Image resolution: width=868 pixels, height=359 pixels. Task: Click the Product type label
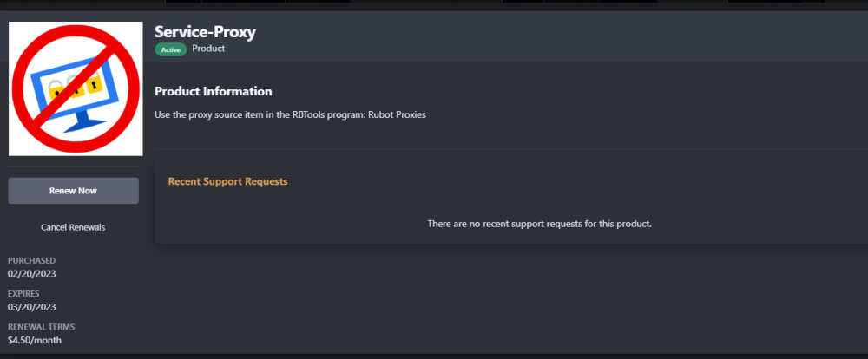point(208,49)
